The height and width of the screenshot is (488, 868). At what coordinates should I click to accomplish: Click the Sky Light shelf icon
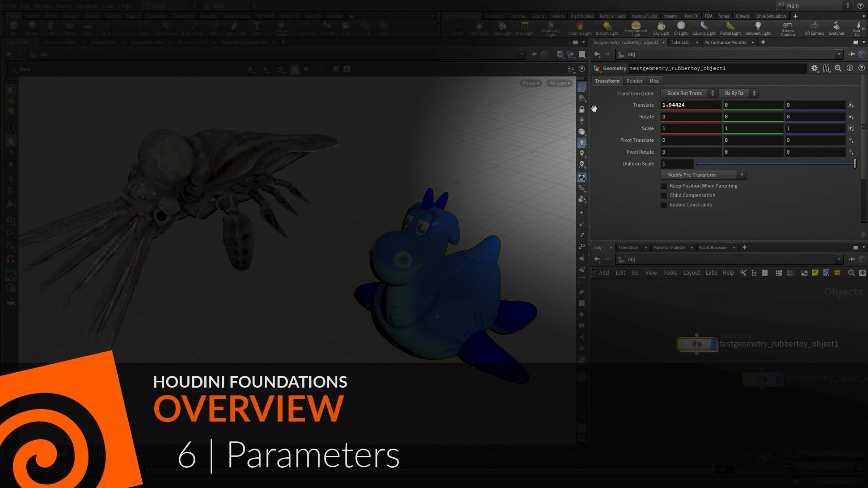pos(661,27)
